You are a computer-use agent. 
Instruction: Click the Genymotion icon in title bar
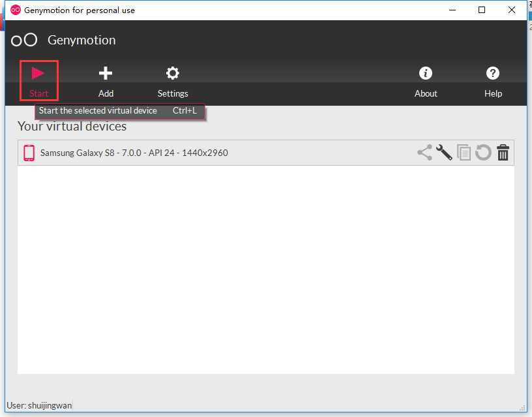tap(16, 10)
